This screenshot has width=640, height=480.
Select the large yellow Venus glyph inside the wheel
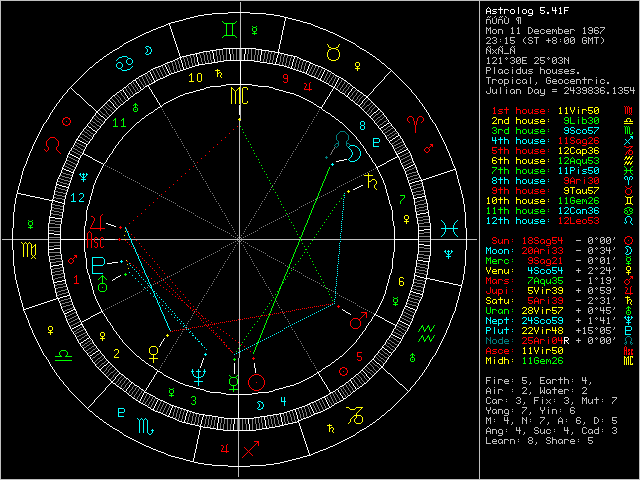[153, 354]
